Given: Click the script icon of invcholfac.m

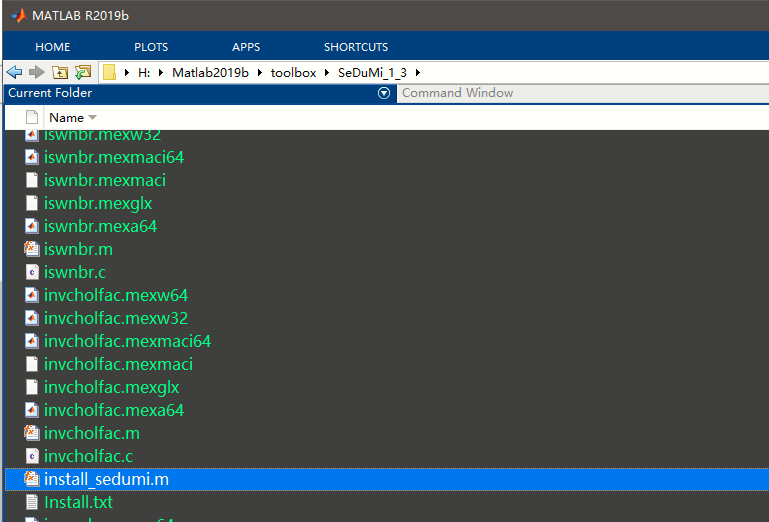Looking at the screenshot, I should pos(31,433).
